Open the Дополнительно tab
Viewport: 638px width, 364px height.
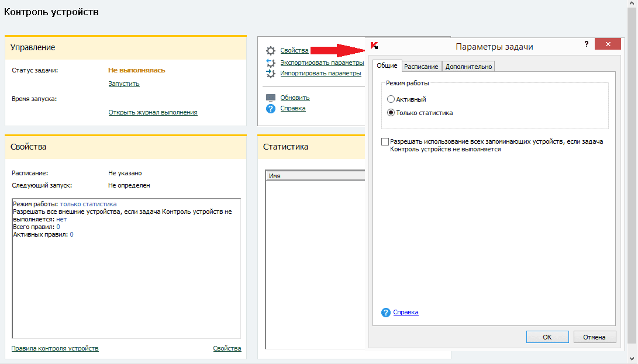(x=469, y=67)
